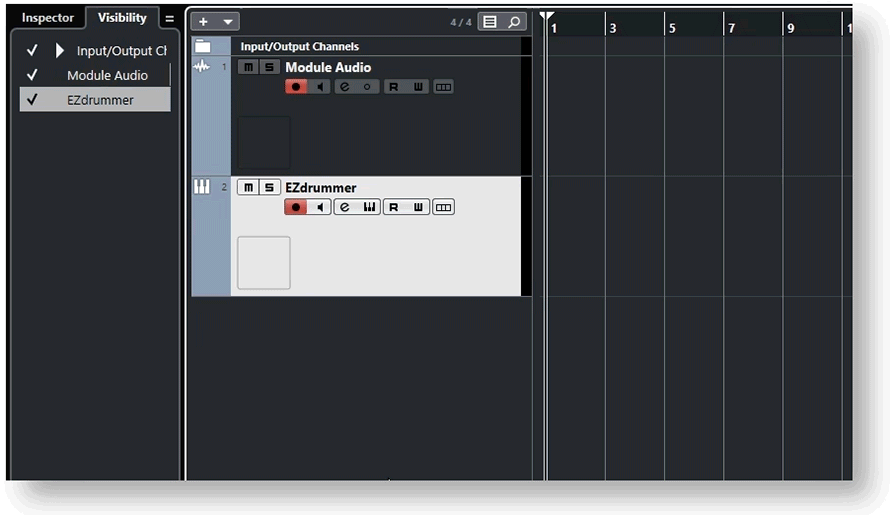The height and width of the screenshot is (515, 892).
Task: Enable Write automation on Module Audio
Action: [x=418, y=86]
